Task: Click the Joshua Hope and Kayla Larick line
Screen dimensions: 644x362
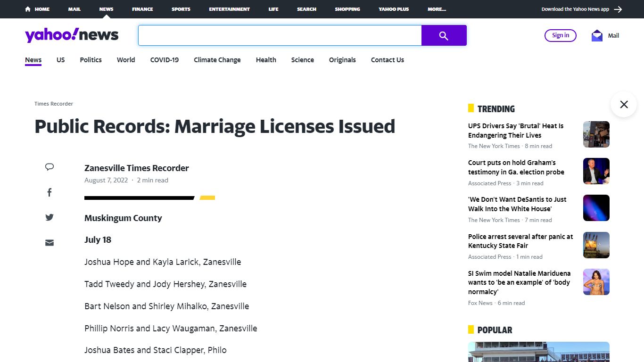Action: click(x=163, y=262)
